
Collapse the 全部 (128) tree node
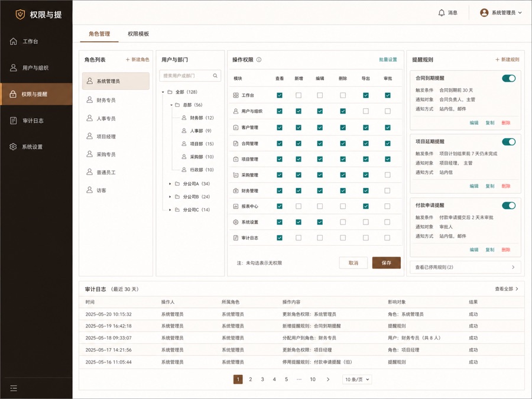pos(163,92)
